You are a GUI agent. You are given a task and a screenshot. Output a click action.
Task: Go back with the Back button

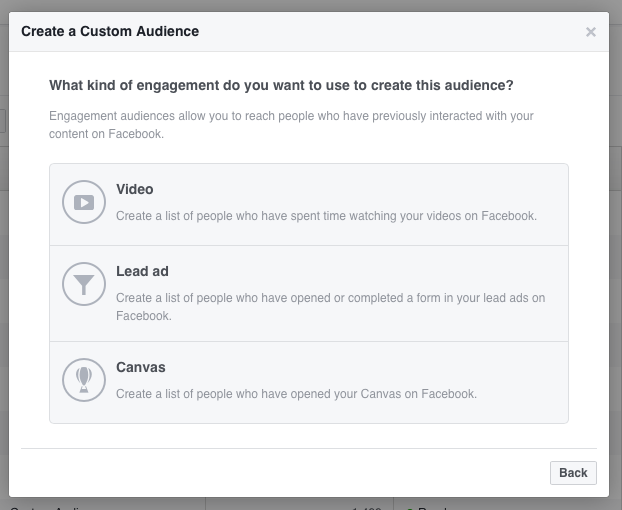573,473
